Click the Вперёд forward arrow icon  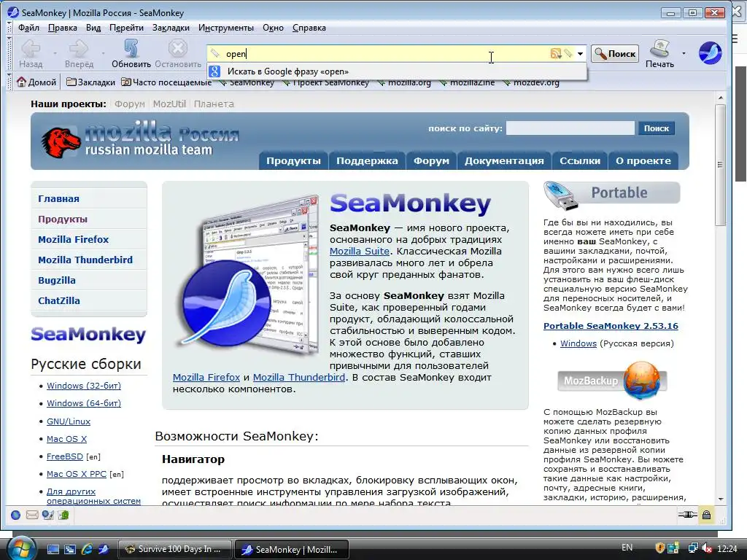click(79, 49)
